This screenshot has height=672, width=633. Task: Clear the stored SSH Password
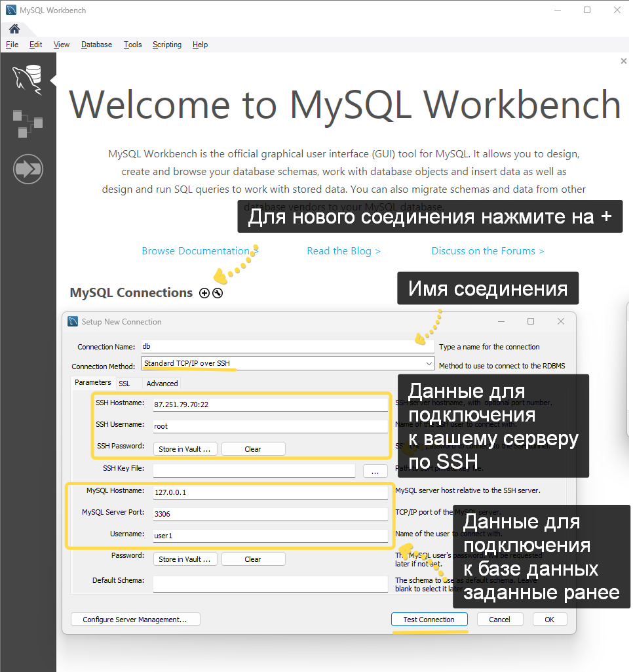pos(253,448)
